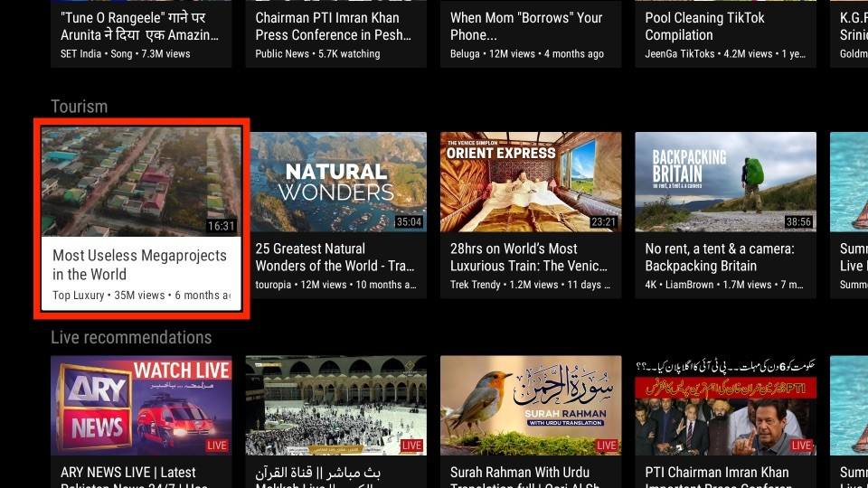Select the Live recommendations heading
Viewport: 868px width, 488px height.
pos(131,337)
